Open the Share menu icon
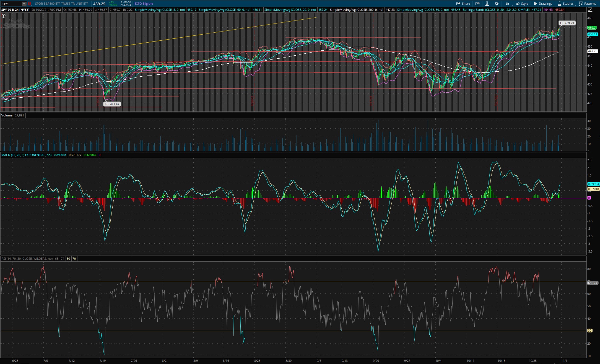This screenshot has height=364, width=600. point(458,4)
